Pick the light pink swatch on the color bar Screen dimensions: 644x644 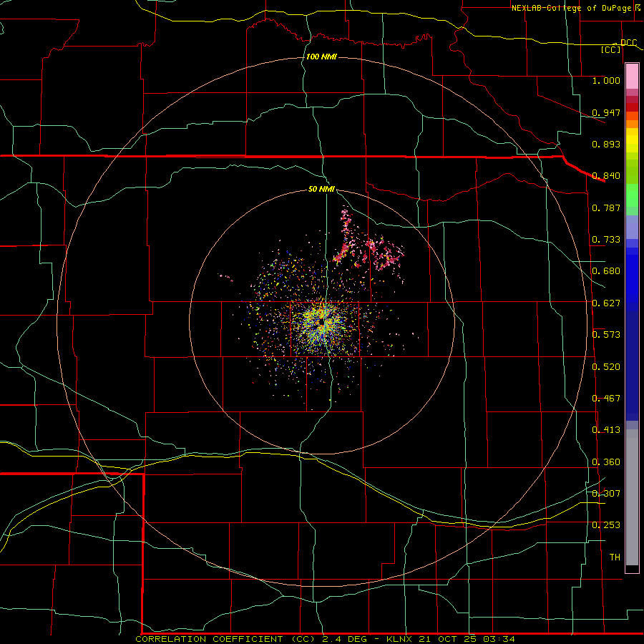(x=632, y=77)
